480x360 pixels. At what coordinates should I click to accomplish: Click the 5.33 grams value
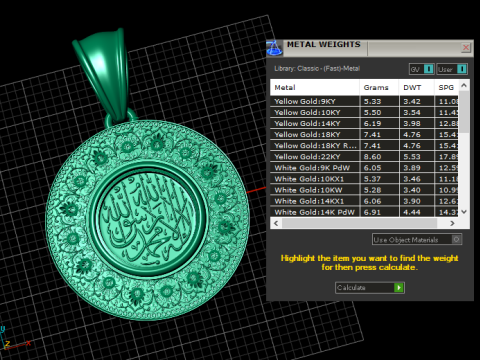pos(372,101)
